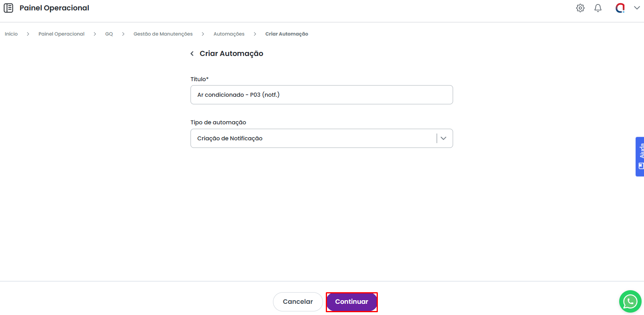Go to Início in the breadcrumb
This screenshot has width=644, height=315.
coord(11,34)
